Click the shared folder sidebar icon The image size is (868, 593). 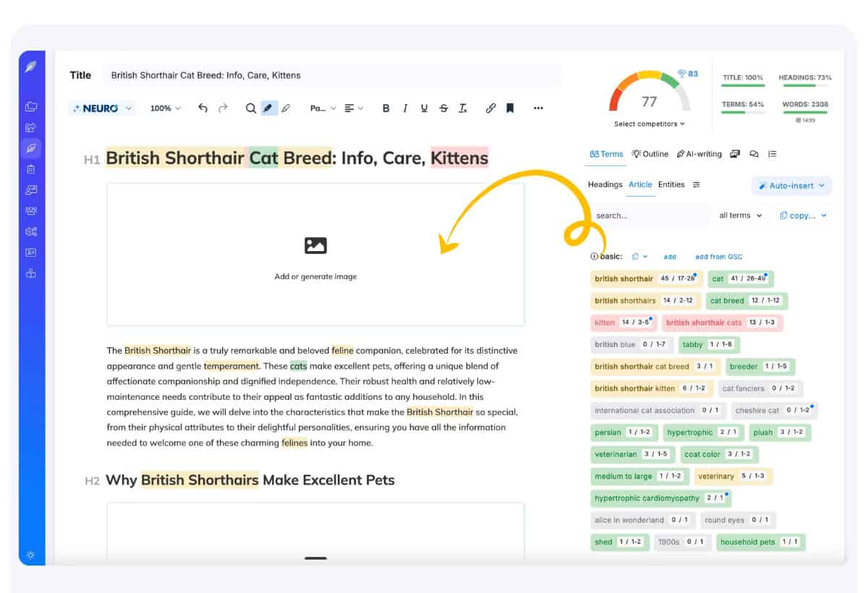click(30, 127)
